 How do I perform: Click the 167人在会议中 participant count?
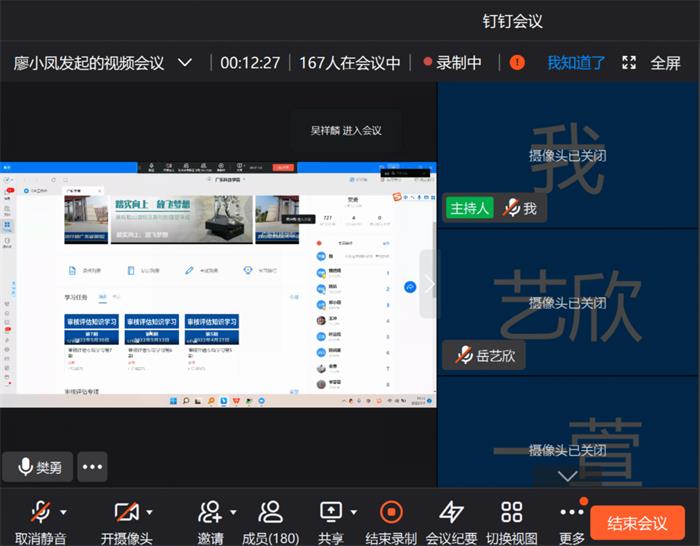point(350,63)
